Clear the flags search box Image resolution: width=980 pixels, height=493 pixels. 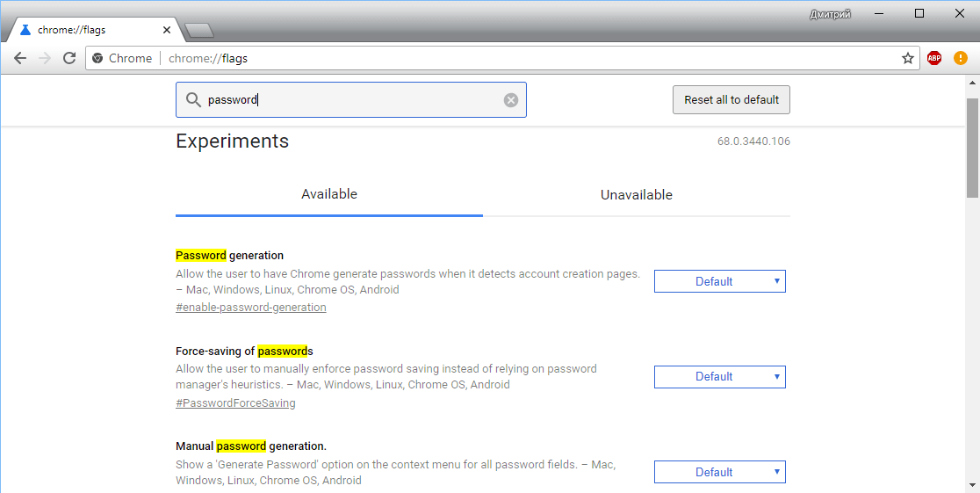[511, 100]
